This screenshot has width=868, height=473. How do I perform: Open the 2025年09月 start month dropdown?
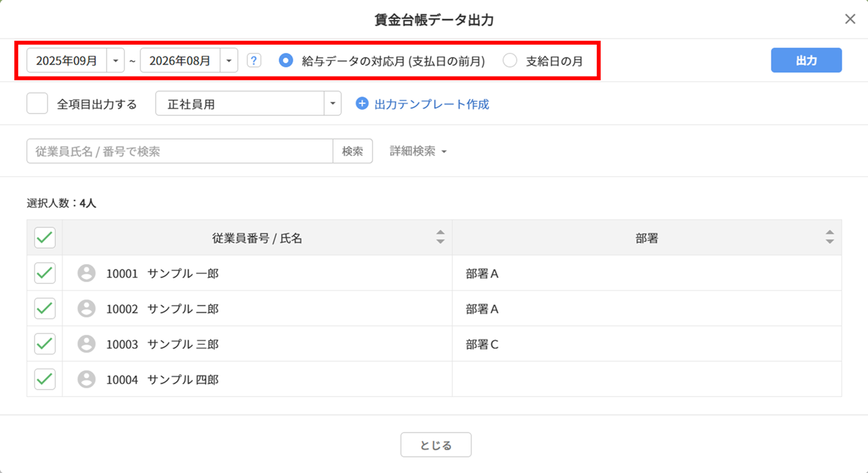pyautogui.click(x=116, y=60)
